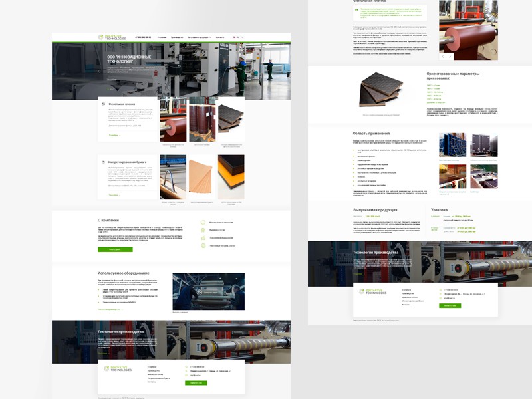Click Фенольная пленка link in left footer
532x399 pixels.
click(x=156, y=374)
